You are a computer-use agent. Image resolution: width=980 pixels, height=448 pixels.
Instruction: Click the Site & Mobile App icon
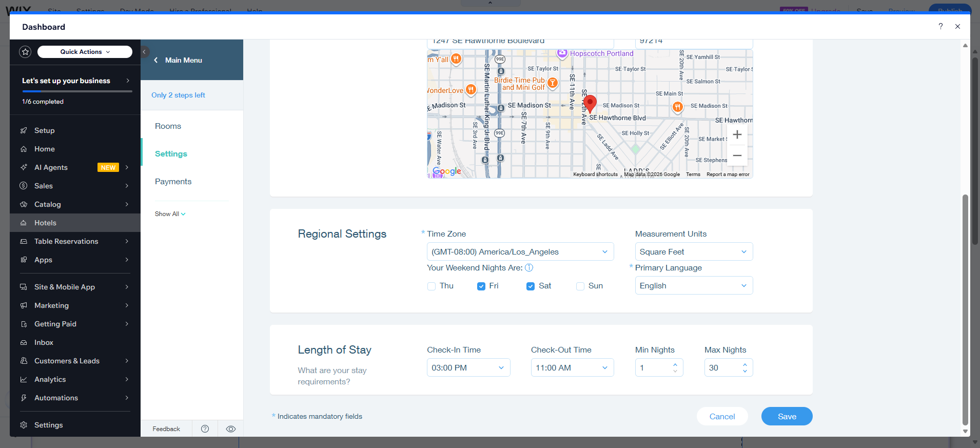[24, 287]
